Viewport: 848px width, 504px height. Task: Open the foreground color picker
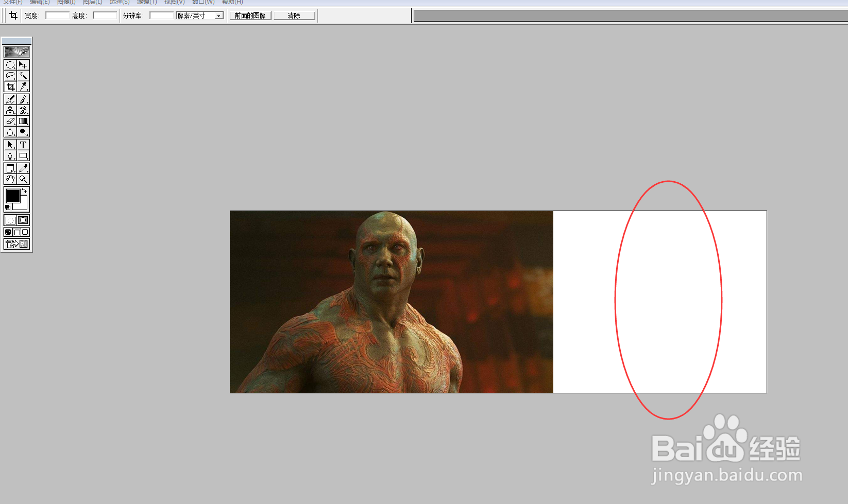[13, 196]
